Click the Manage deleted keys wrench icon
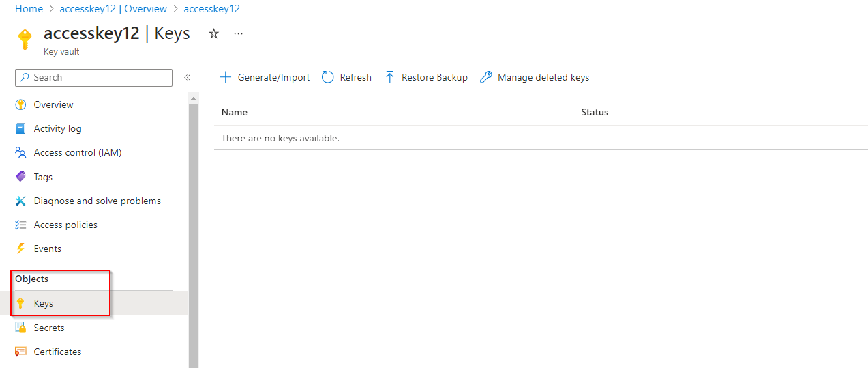The image size is (868, 368). [x=485, y=77]
